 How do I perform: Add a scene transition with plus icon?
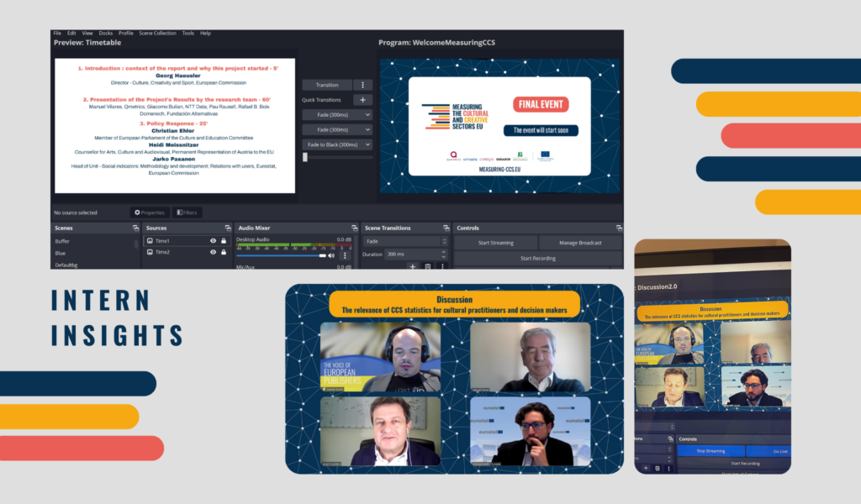click(x=412, y=266)
